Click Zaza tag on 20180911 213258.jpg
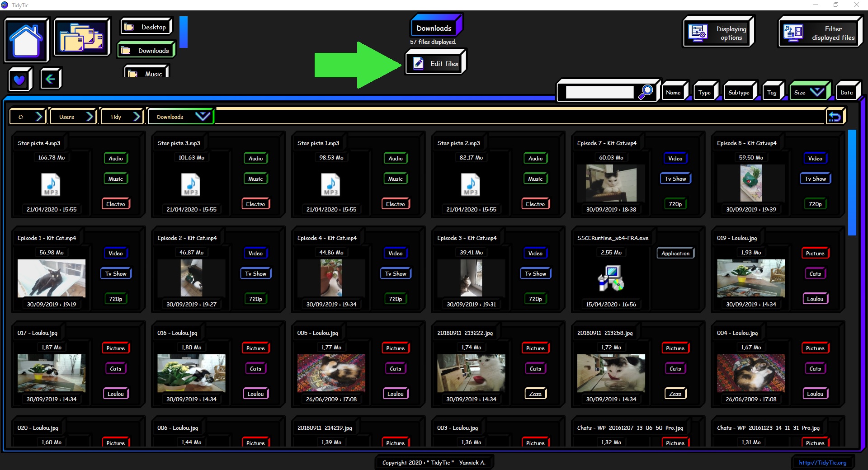The width and height of the screenshot is (868, 470). tap(675, 394)
